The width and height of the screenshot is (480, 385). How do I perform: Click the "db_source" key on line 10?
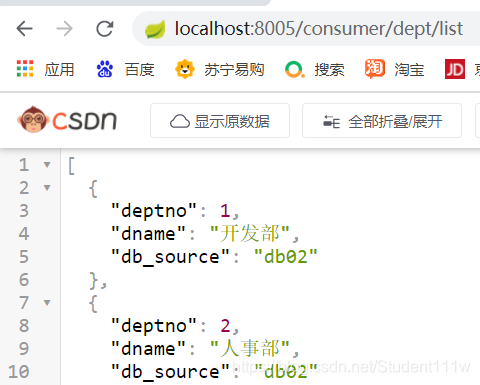point(170,372)
